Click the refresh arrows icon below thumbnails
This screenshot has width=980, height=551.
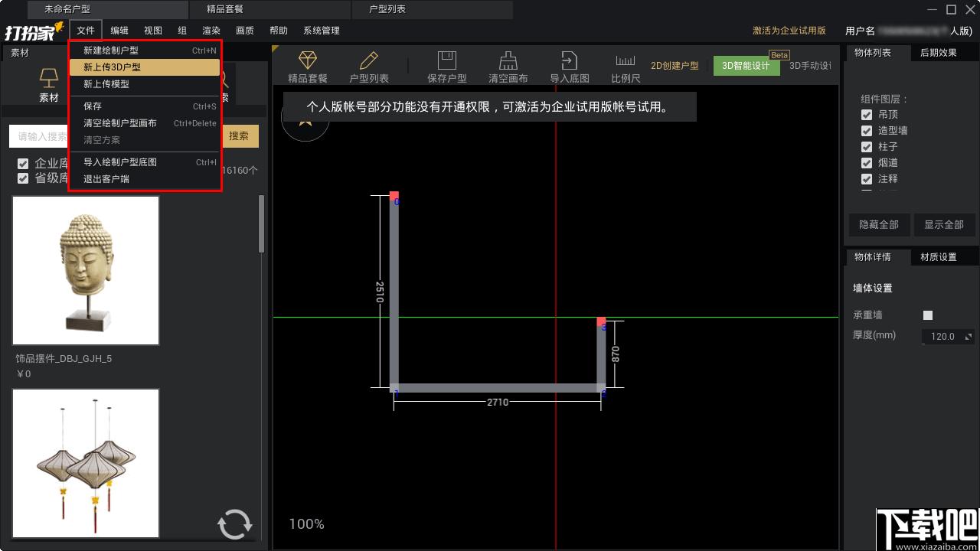[x=234, y=525]
